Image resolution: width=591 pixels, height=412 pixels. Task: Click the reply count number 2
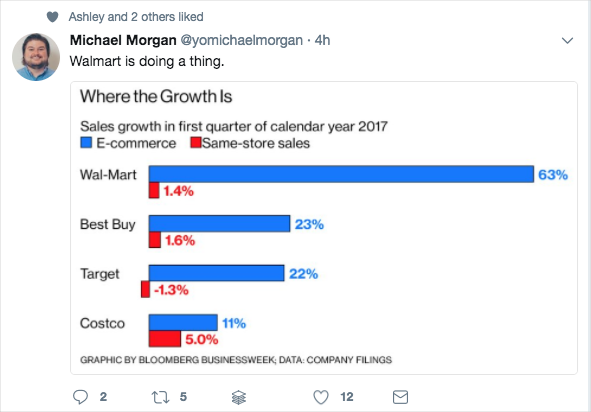point(103,397)
